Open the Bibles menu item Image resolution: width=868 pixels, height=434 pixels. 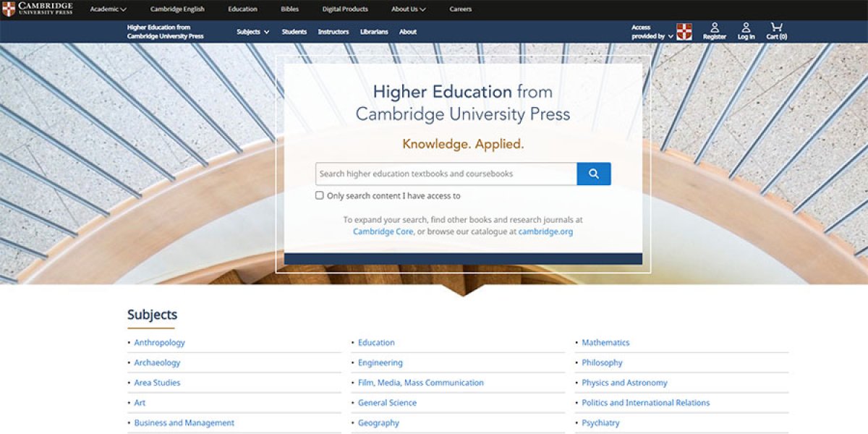[289, 9]
